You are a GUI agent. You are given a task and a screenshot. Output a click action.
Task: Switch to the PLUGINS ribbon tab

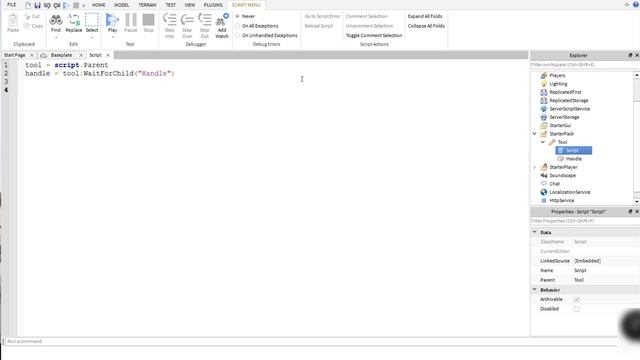[213, 5]
